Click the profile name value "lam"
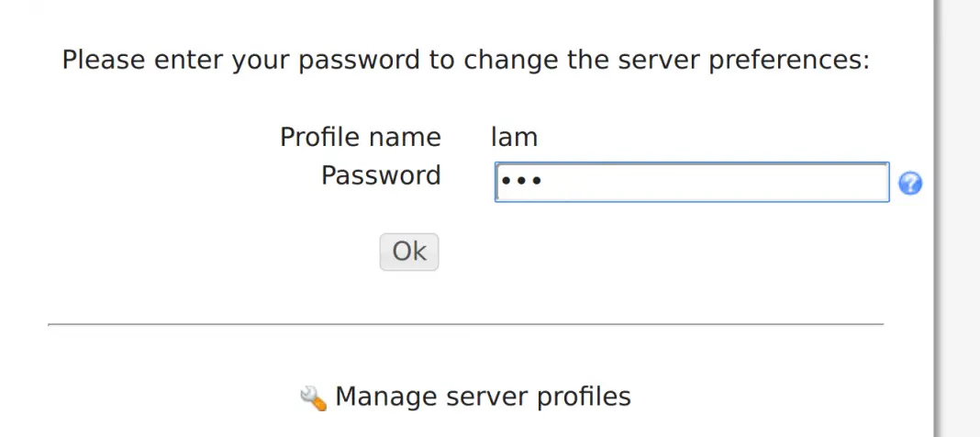This screenshot has height=437, width=980. coord(514,138)
